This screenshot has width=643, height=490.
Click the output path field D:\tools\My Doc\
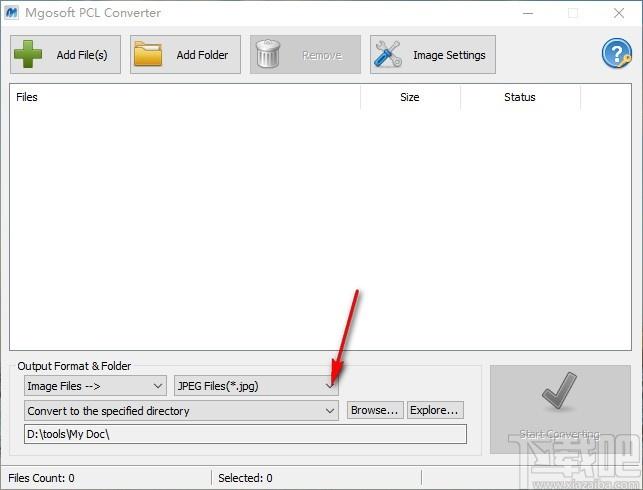(x=245, y=434)
